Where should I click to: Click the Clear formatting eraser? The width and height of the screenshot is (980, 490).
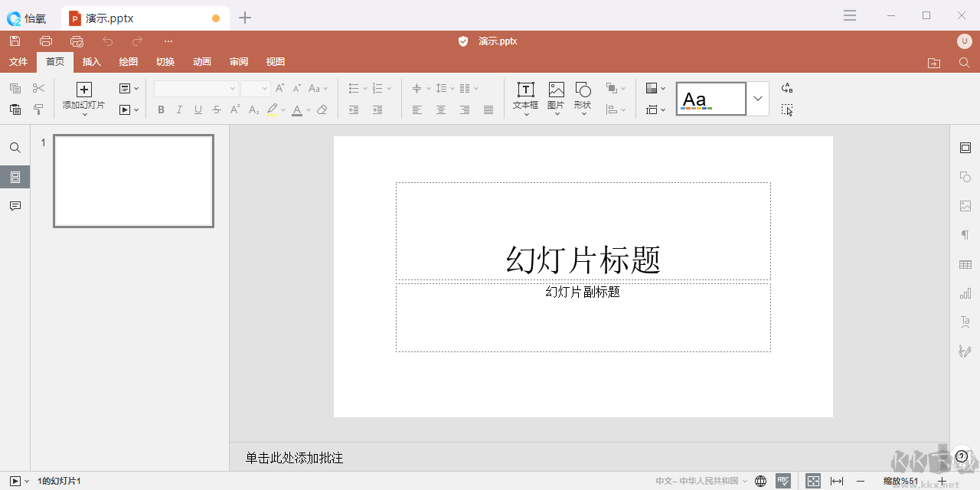click(x=322, y=110)
